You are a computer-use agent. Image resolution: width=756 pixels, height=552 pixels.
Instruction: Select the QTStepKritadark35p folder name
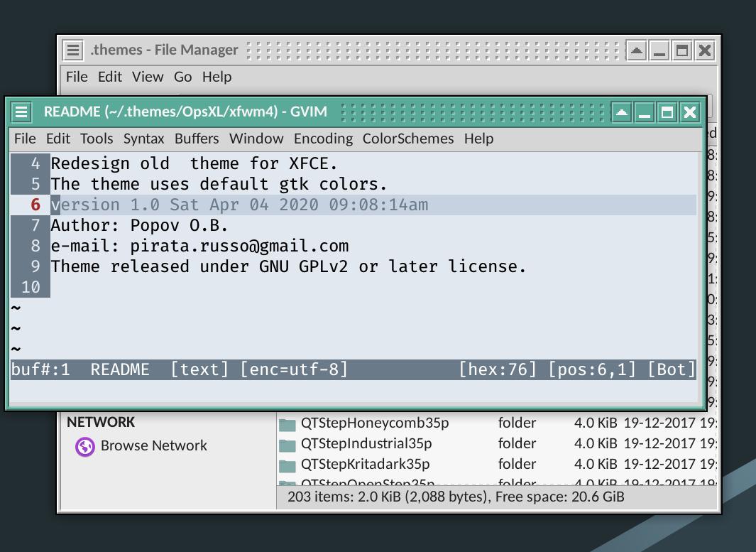coord(365,464)
